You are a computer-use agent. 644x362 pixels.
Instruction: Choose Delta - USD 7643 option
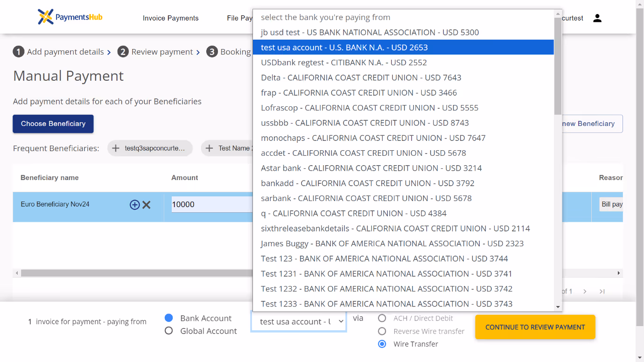pyautogui.click(x=403, y=77)
